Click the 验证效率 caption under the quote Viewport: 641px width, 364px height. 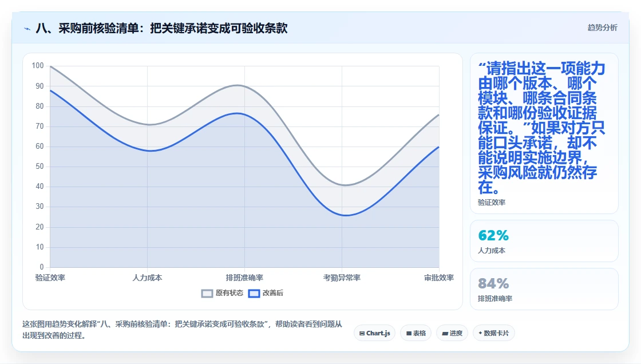tap(492, 202)
